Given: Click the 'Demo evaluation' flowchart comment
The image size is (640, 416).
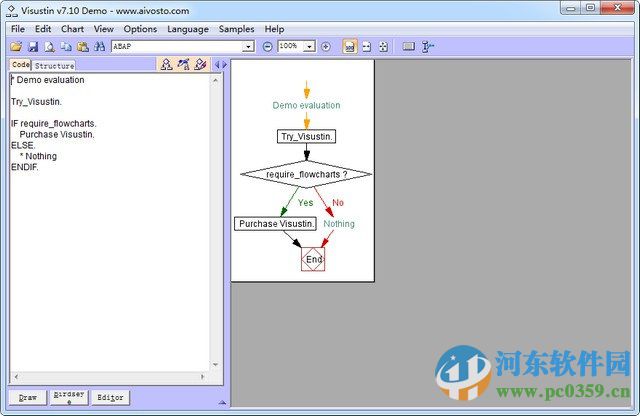Looking at the screenshot, I should coord(306,105).
